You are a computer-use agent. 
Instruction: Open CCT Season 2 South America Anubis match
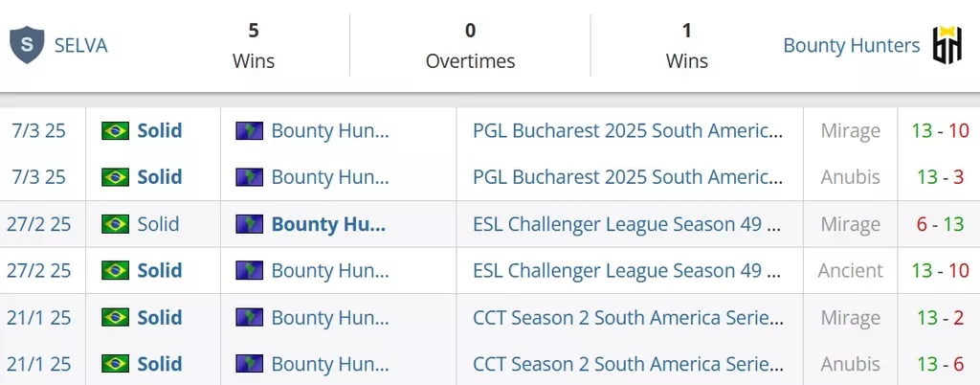[x=628, y=364]
